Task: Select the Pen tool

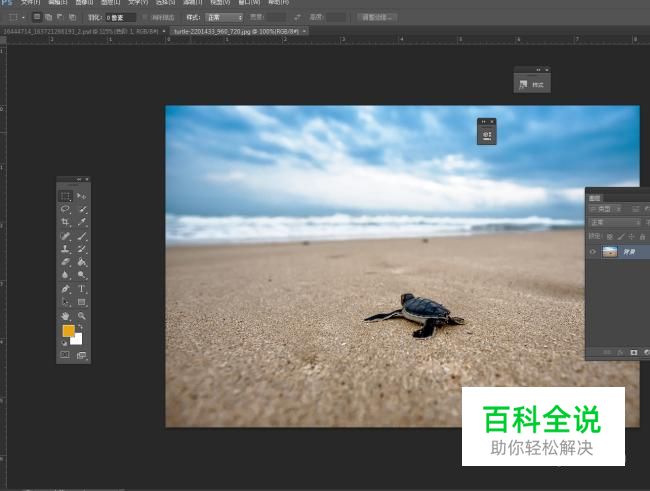Action: click(66, 288)
